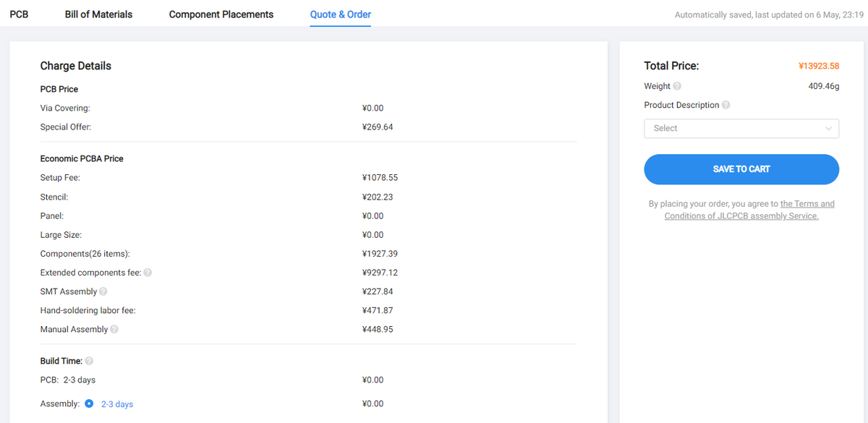The height and width of the screenshot is (423, 868).
Task: Click help icon next to Weight
Action: (x=677, y=86)
